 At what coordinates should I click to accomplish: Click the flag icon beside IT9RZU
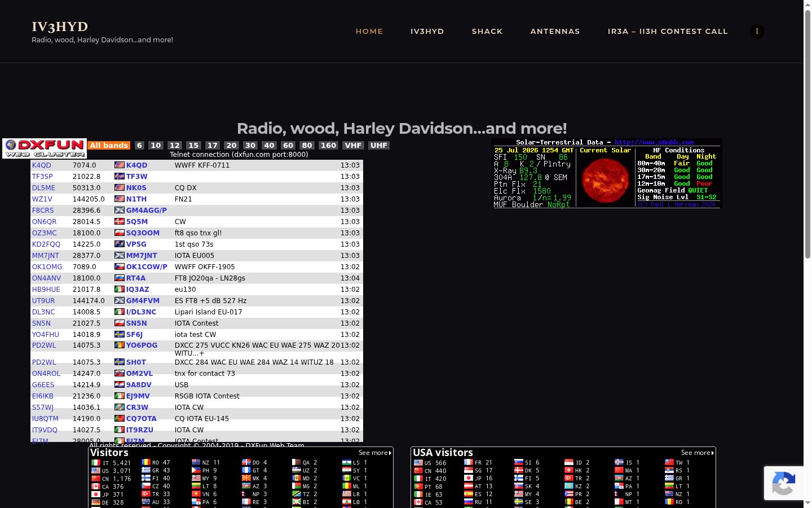[x=119, y=430]
